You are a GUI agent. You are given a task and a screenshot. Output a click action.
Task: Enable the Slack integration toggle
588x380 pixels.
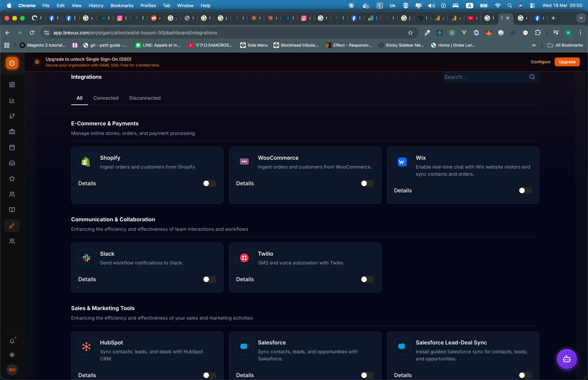209,279
